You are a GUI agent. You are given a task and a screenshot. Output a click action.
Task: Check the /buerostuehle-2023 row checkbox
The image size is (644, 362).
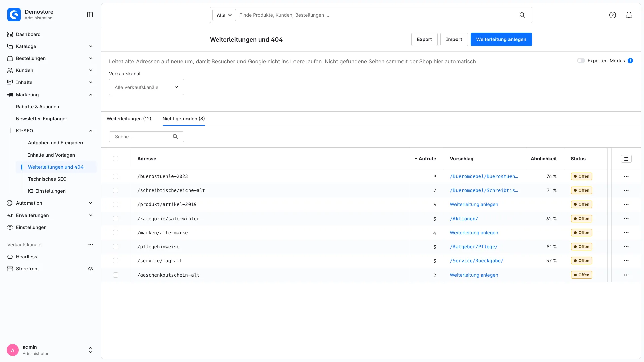[116, 176]
